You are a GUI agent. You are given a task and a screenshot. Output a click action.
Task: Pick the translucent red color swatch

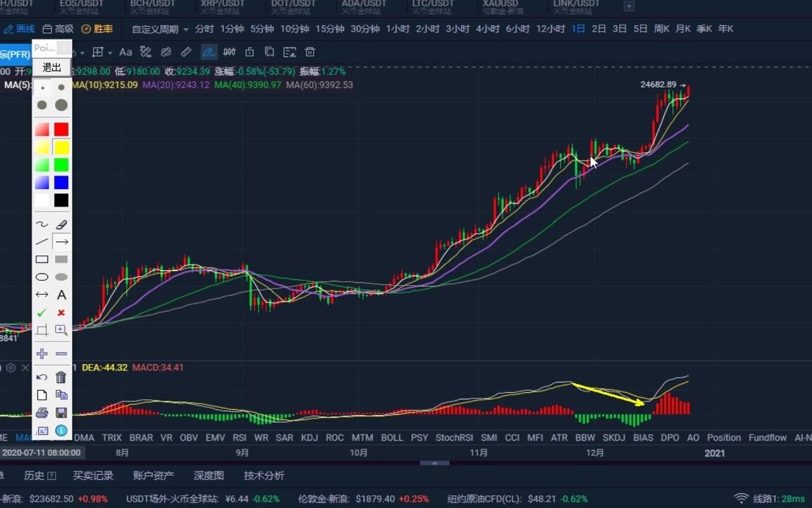(x=42, y=129)
